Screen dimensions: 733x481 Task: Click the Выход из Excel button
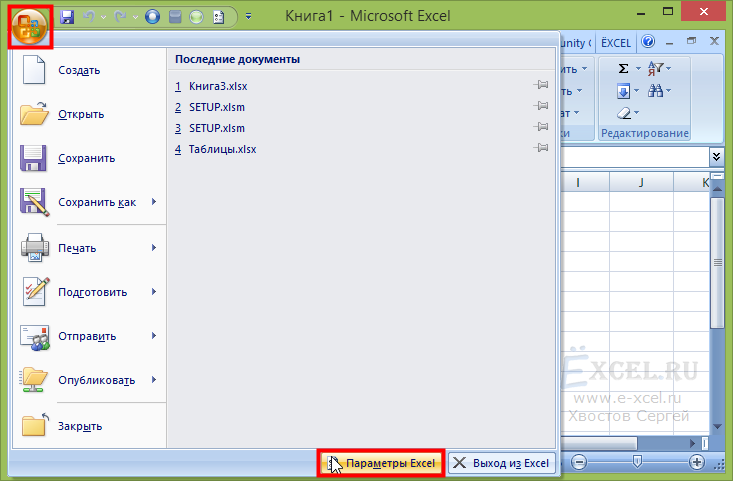[502, 463]
